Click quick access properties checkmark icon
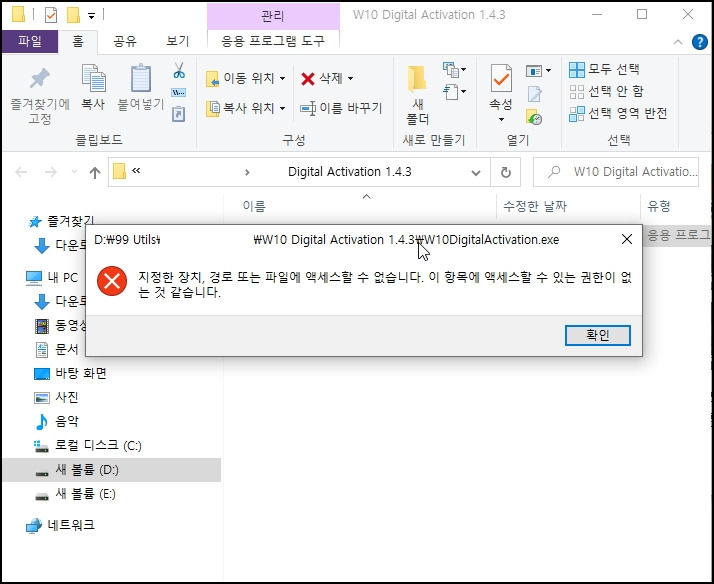Image resolution: width=714 pixels, height=584 pixels. click(51, 15)
